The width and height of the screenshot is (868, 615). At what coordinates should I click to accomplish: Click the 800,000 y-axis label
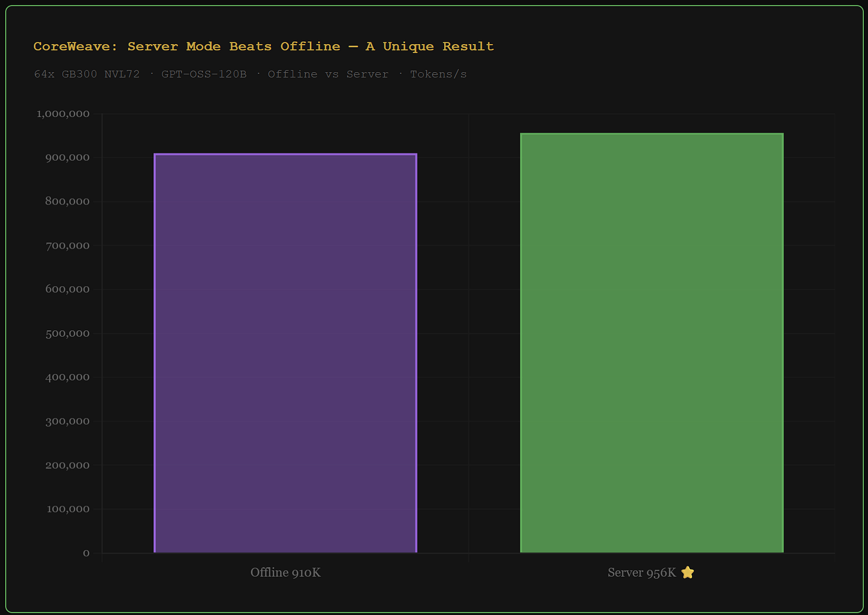[x=67, y=201]
